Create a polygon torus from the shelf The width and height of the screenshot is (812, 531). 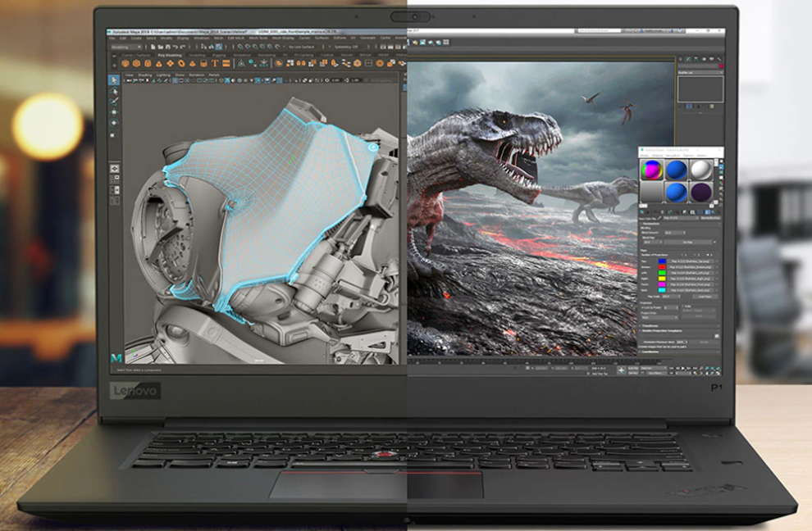181,63
